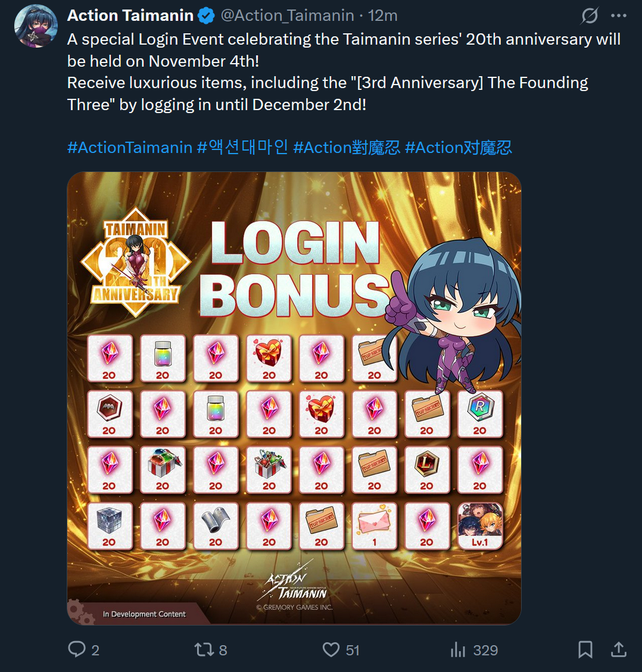Click the Action Taimanin display name
The height and width of the screenshot is (672, 642).
coord(130,15)
